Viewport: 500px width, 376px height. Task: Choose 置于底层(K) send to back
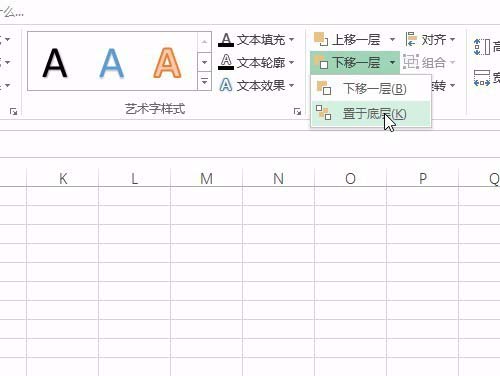pos(371,114)
